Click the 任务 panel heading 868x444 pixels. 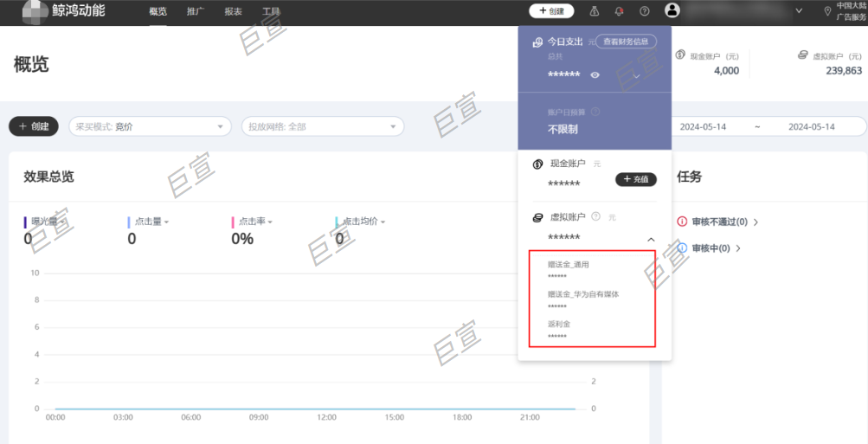coord(689,177)
